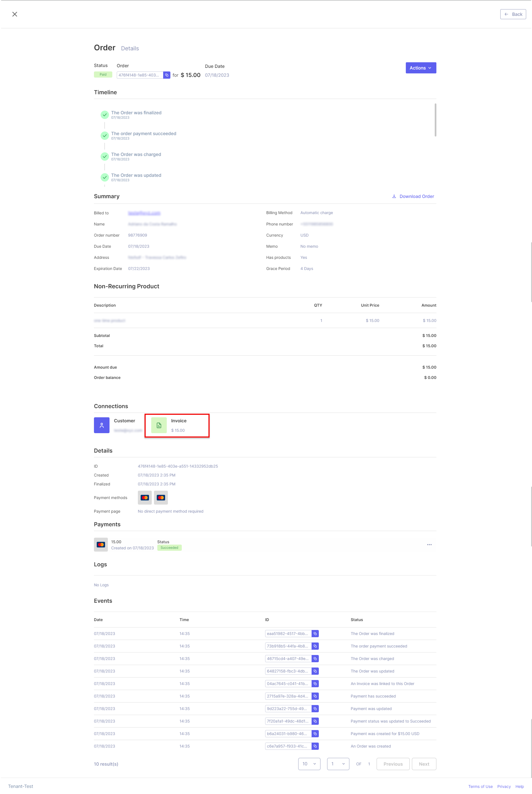Copy event ID 73b918b5-44fa-4b8...

(315, 646)
